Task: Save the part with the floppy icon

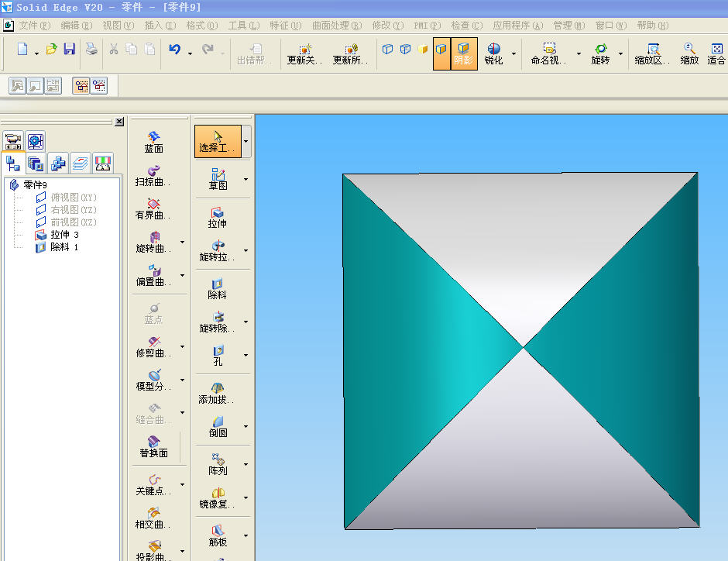Action: click(69, 49)
